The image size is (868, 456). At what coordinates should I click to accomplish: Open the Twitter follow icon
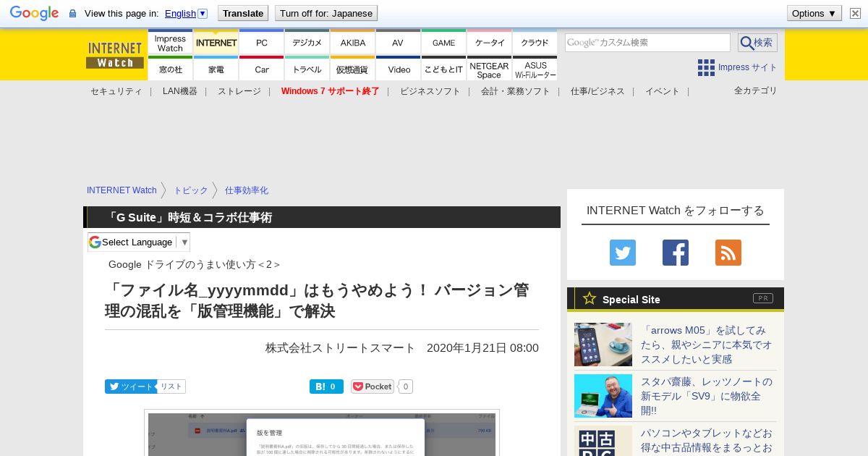click(623, 253)
